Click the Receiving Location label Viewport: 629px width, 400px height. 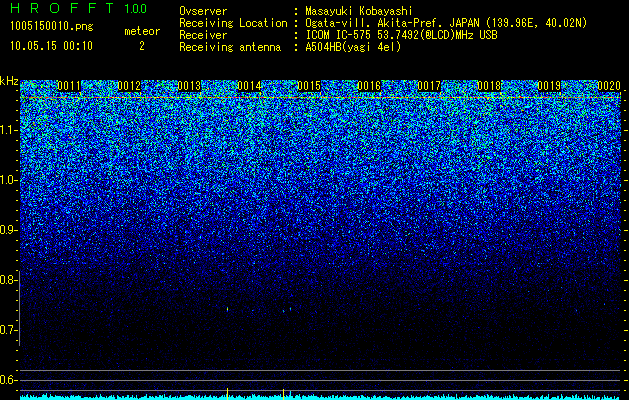pyautogui.click(x=233, y=23)
